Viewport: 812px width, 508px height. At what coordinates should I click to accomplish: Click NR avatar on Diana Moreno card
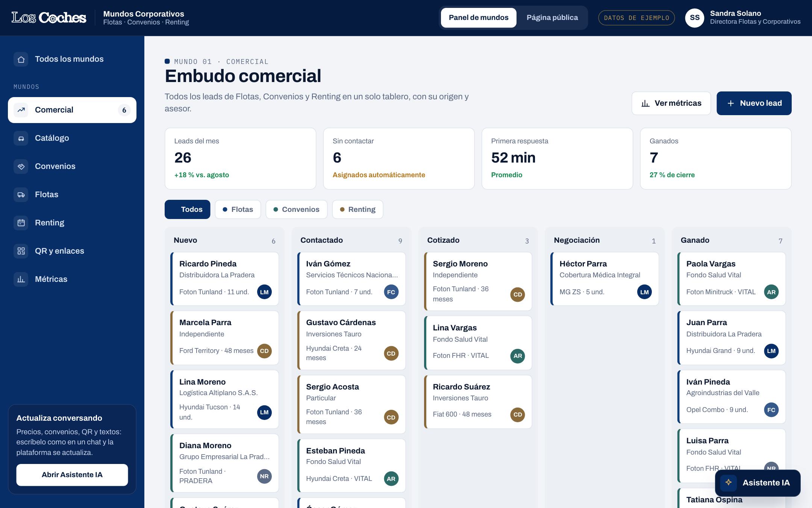pos(264,476)
